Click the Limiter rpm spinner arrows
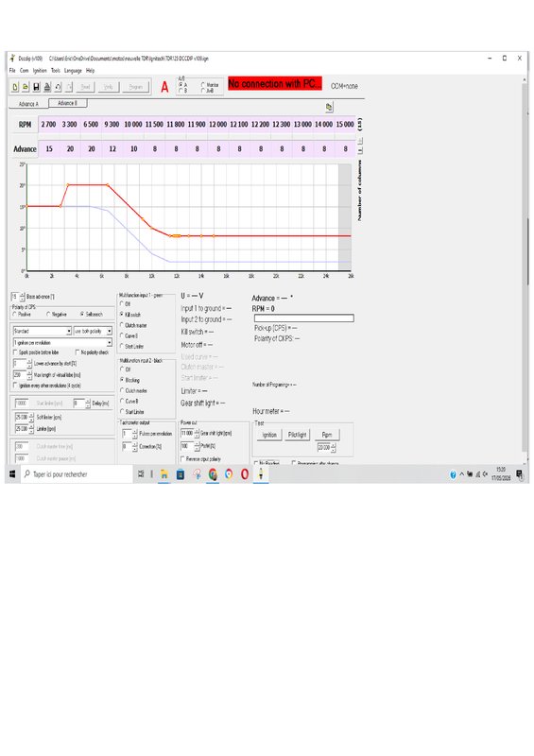The image size is (534, 756). 31,429
